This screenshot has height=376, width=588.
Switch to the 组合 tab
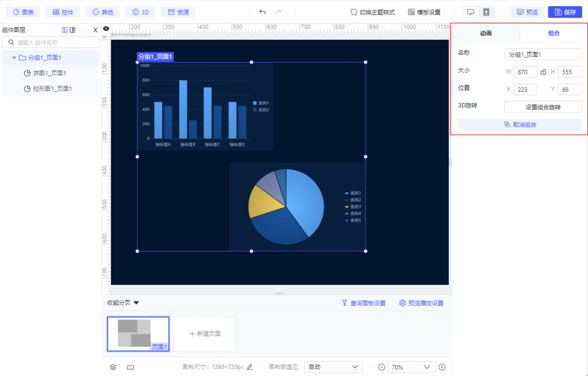pos(553,33)
